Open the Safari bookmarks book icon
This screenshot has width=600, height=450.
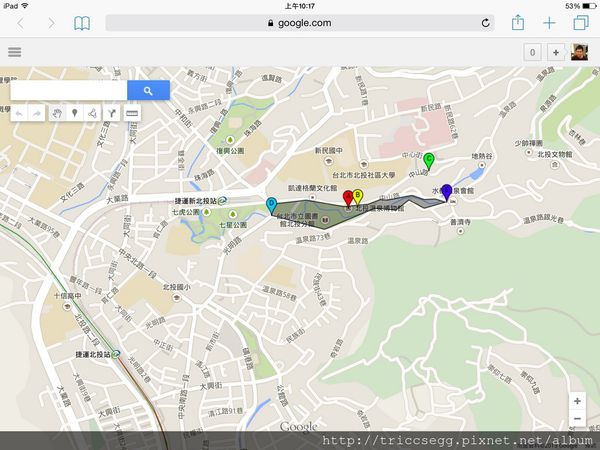tap(82, 23)
